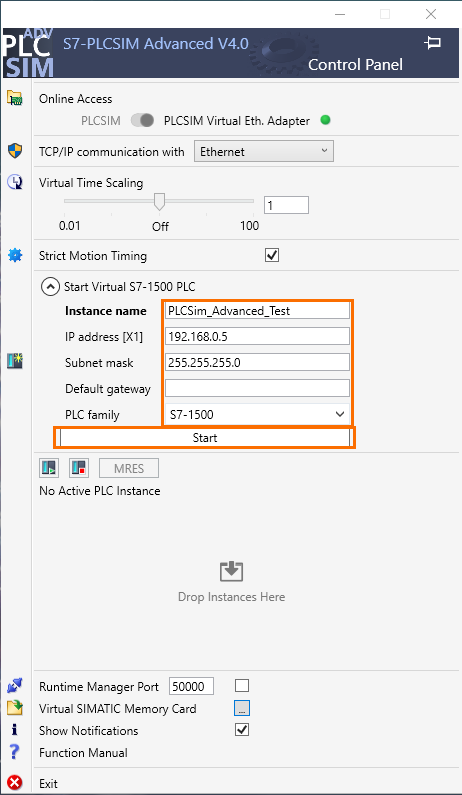Click the MRES button
Image resolution: width=462 pixels, height=795 pixels.
129,468
